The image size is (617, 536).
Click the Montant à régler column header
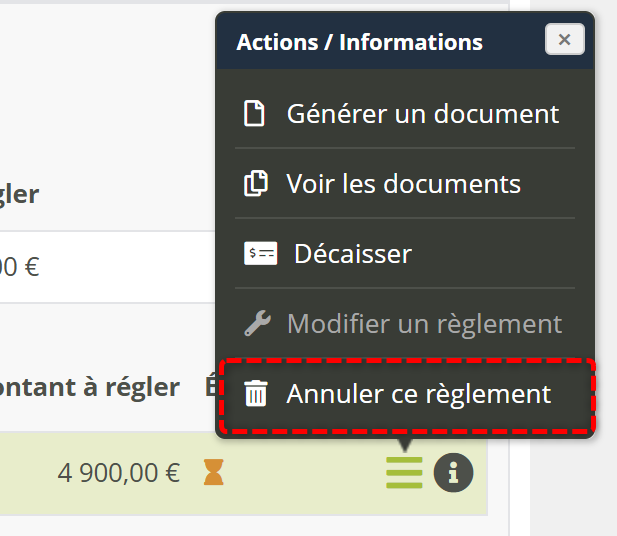pyautogui.click(x=90, y=388)
